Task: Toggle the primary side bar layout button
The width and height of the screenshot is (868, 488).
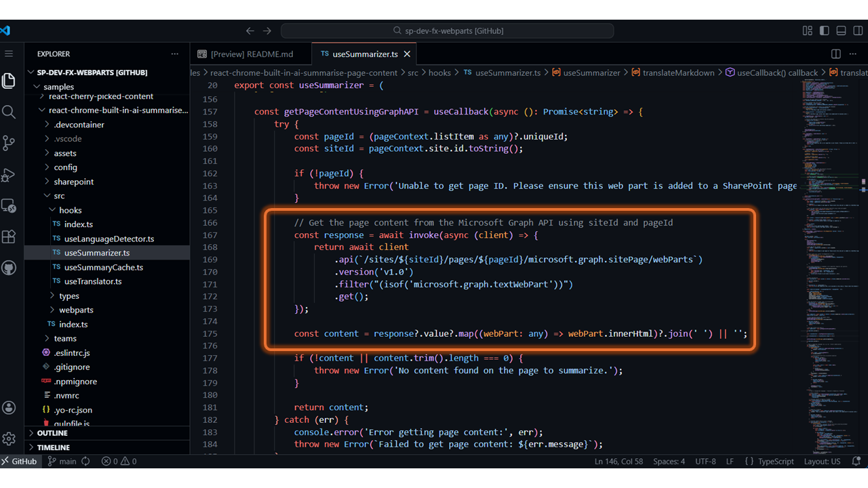Action: tap(824, 30)
